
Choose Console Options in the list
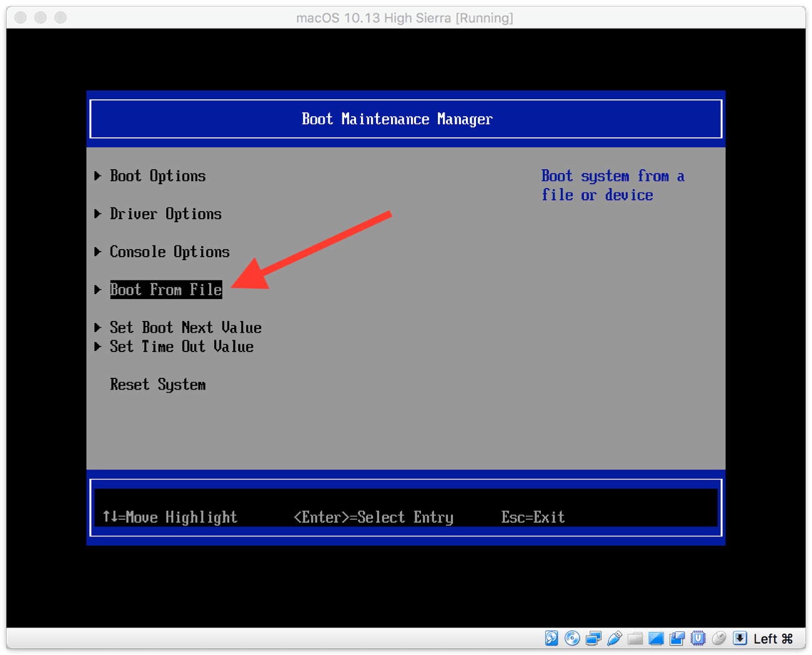pyautogui.click(x=169, y=252)
